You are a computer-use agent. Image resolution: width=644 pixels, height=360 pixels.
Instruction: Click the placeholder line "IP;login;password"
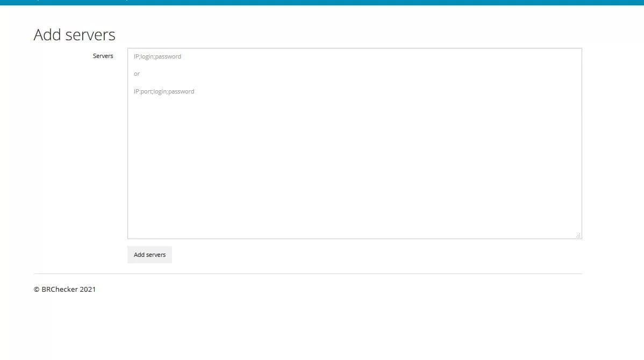tap(158, 56)
